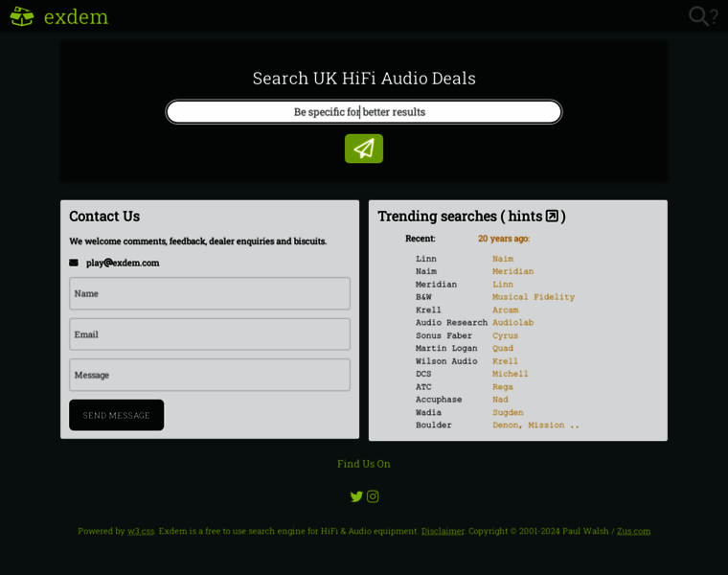
Task: Select 20-years-ago search 'Cyrus'
Action: (x=505, y=335)
